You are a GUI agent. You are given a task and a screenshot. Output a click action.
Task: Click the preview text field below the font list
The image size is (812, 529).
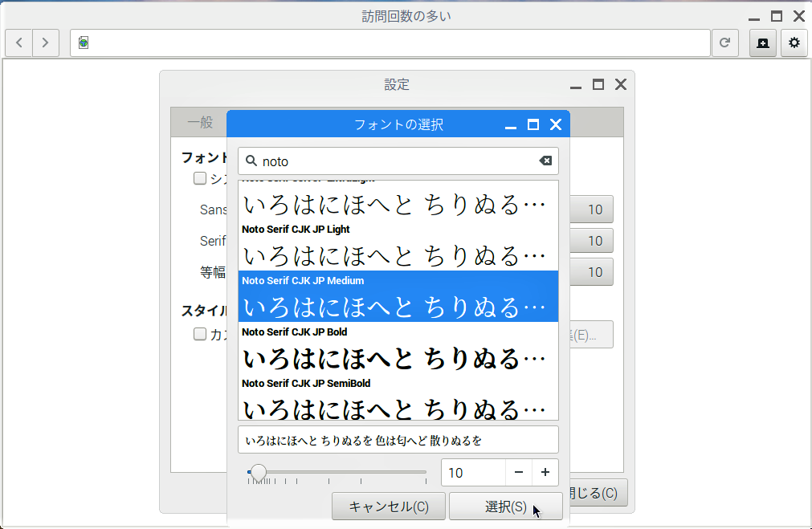tap(398, 440)
